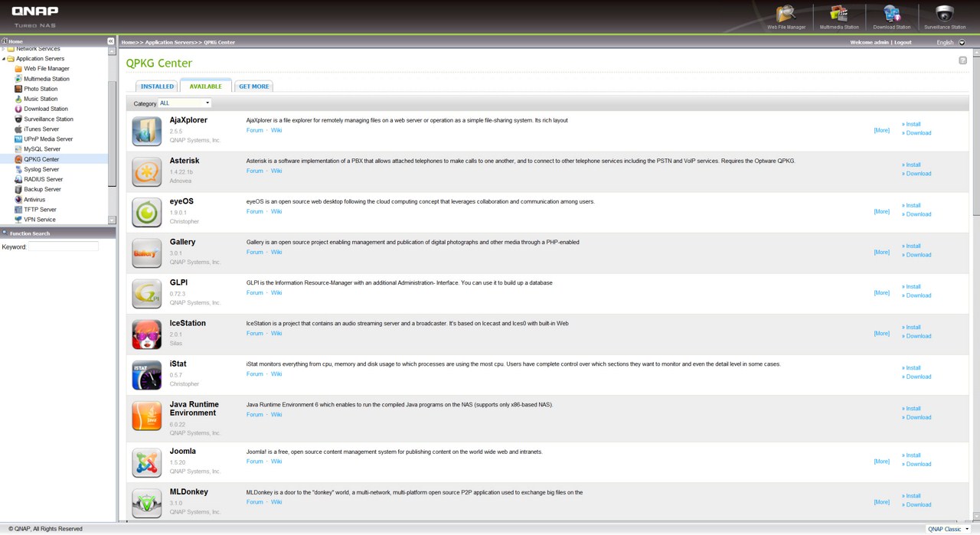The height and width of the screenshot is (535, 980).
Task: Log out via the Logout link
Action: tap(903, 42)
